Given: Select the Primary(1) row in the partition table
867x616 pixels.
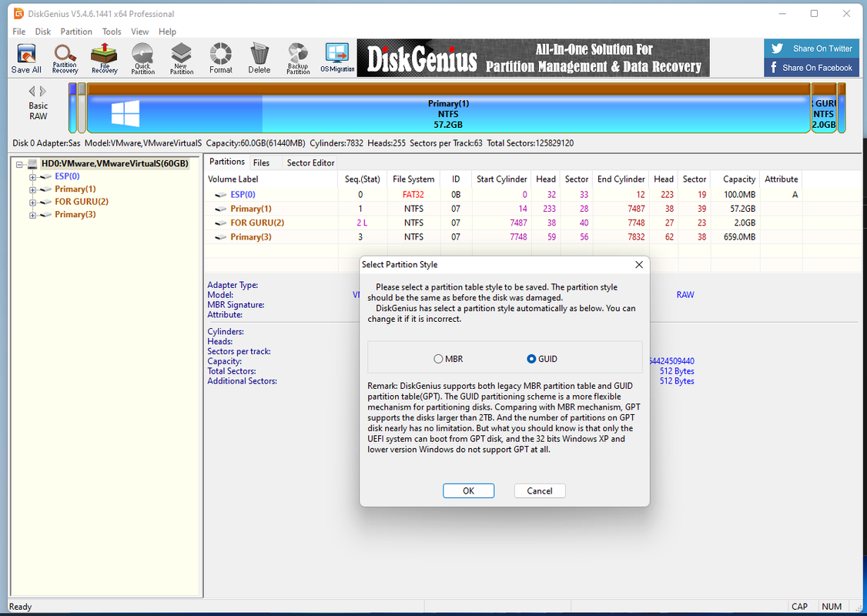Looking at the screenshot, I should [x=503, y=209].
